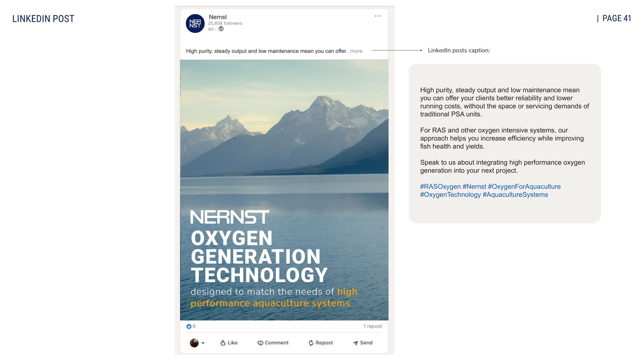Open the profile avatar dropdown arrow

[203, 343]
